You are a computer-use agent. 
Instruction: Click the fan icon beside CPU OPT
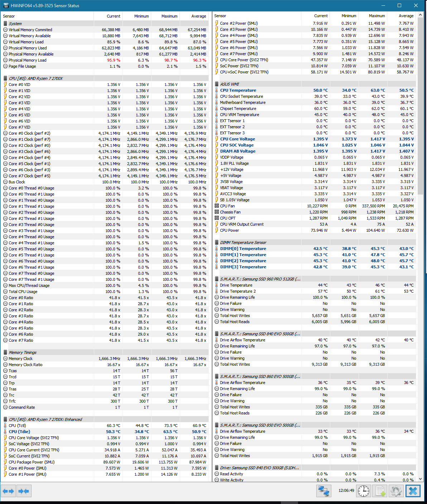click(x=217, y=218)
